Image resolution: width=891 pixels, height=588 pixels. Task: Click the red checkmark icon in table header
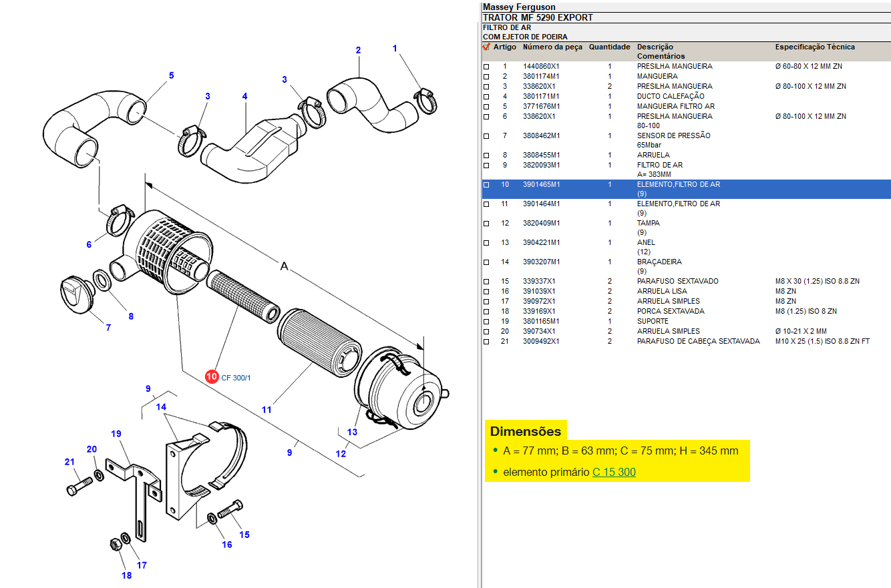tap(486, 47)
